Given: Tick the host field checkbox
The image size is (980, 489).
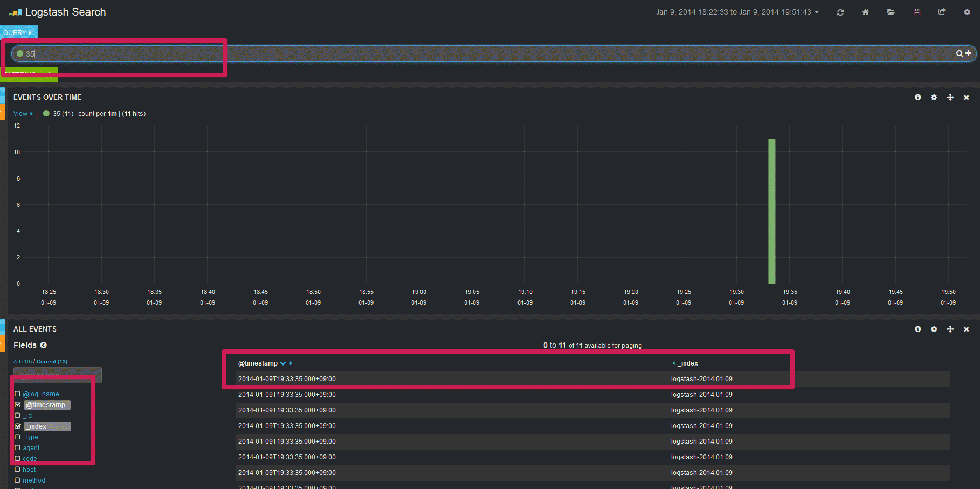Looking at the screenshot, I should point(18,470).
